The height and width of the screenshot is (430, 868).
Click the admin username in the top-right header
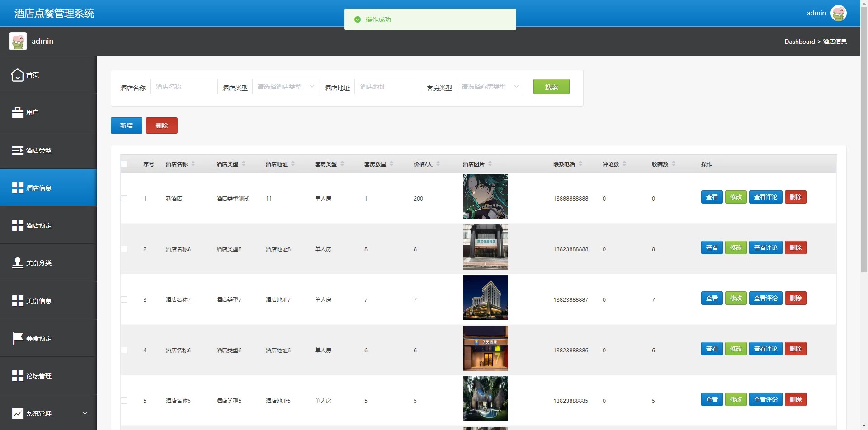click(816, 13)
